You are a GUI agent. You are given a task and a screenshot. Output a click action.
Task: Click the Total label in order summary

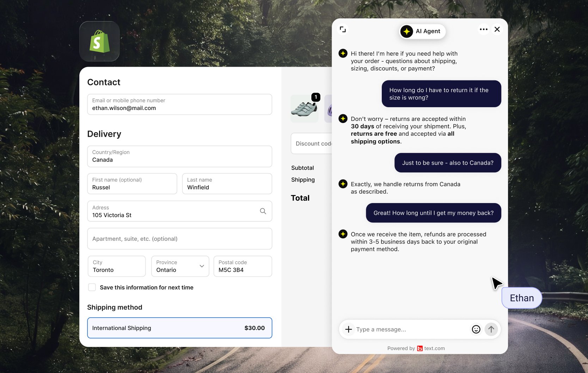click(300, 198)
